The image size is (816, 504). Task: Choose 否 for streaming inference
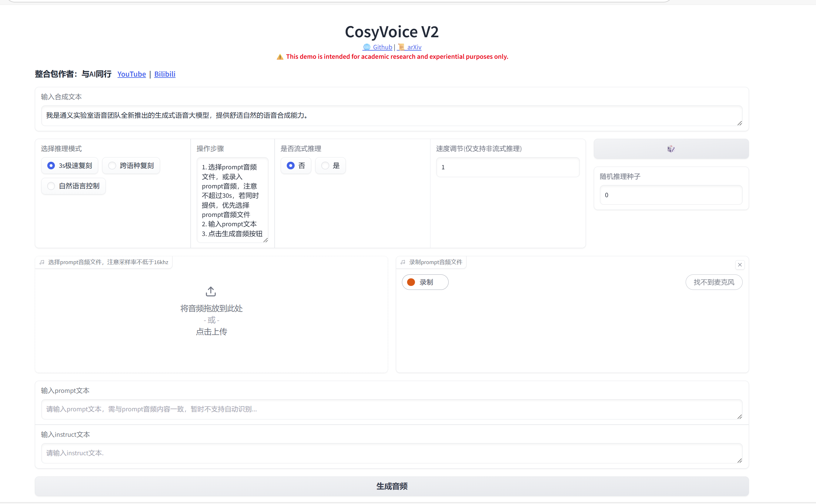(296, 166)
